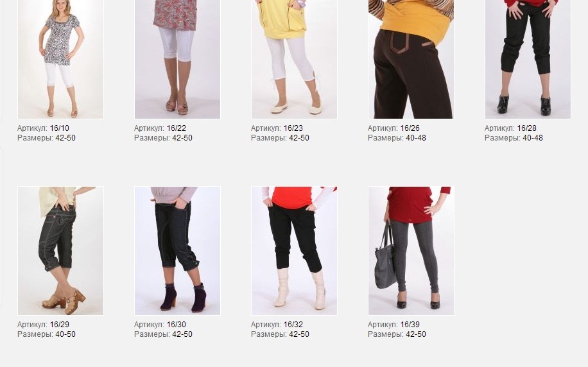Open grey leggings photo 16/39
588x367 pixels.
tap(411, 251)
